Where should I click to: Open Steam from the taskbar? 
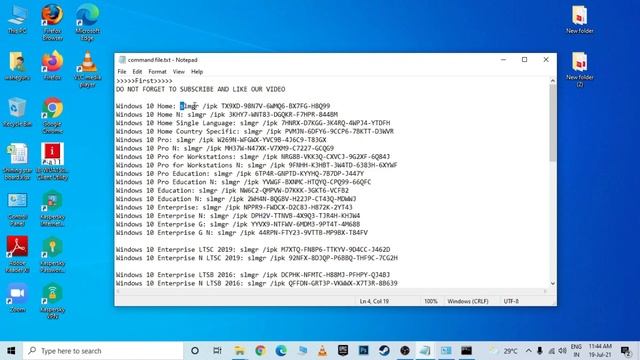[x=384, y=351]
